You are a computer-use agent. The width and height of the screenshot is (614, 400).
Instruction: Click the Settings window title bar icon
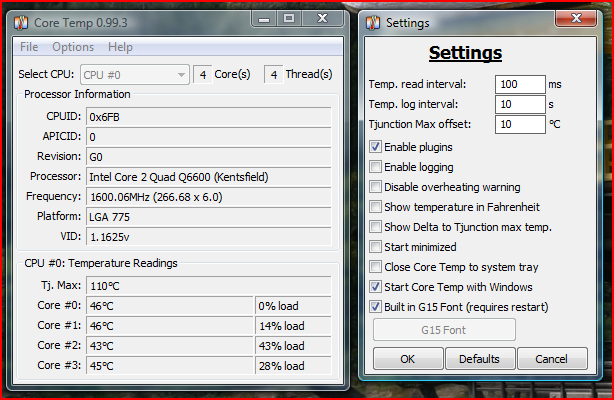pyautogui.click(x=373, y=23)
